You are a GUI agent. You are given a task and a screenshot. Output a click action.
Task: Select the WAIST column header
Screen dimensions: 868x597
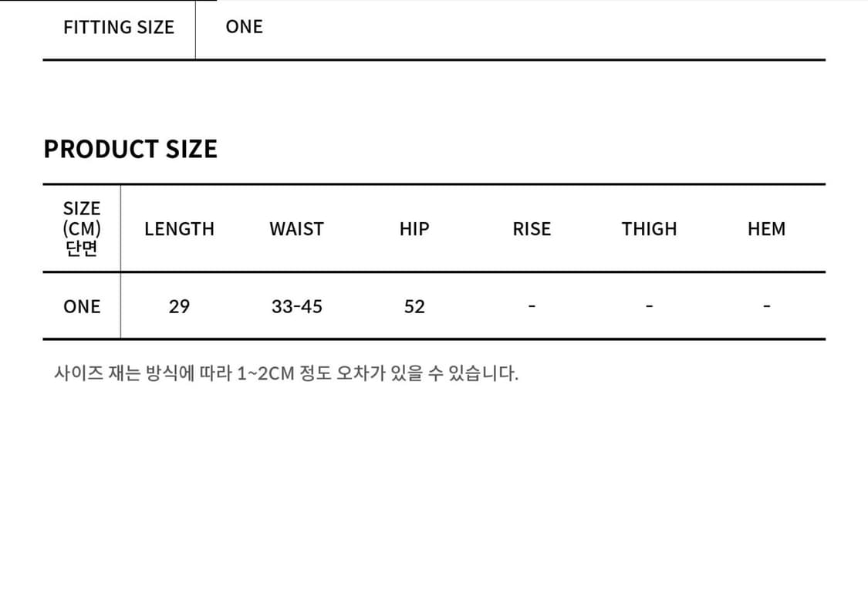click(x=296, y=229)
